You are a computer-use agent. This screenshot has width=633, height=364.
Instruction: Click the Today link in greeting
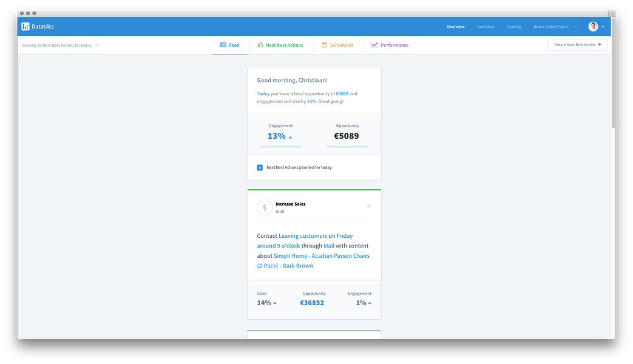(263, 93)
